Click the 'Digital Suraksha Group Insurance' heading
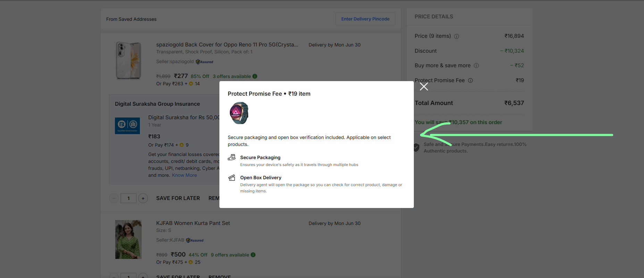 [x=157, y=104]
